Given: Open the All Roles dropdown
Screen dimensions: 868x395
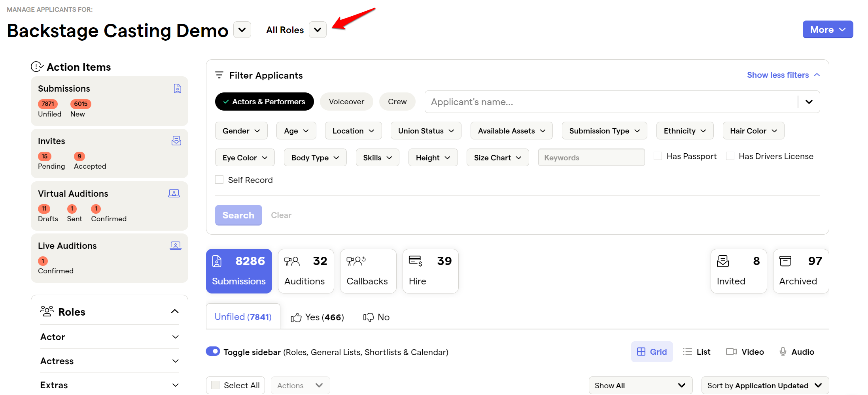Looking at the screenshot, I should (x=317, y=30).
